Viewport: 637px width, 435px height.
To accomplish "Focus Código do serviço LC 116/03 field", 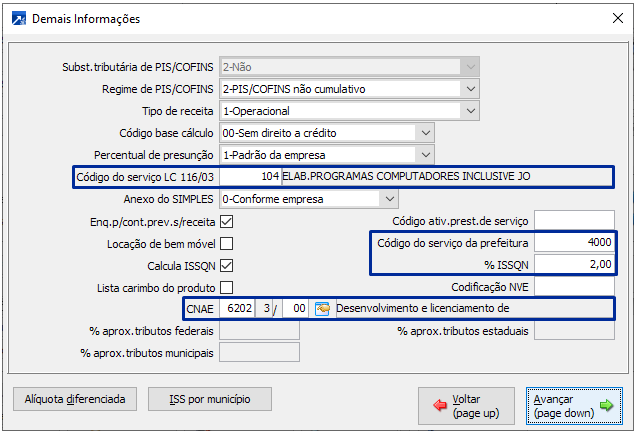I will [x=250, y=177].
